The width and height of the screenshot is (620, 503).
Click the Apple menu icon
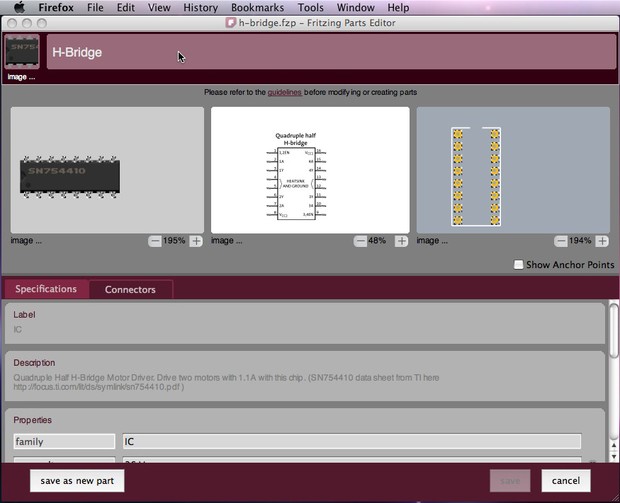click(x=19, y=7)
